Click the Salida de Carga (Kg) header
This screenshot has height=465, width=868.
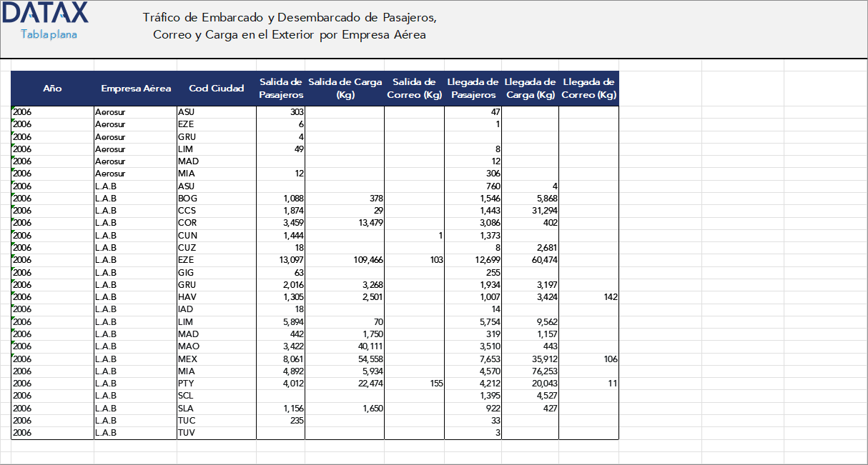(345, 88)
